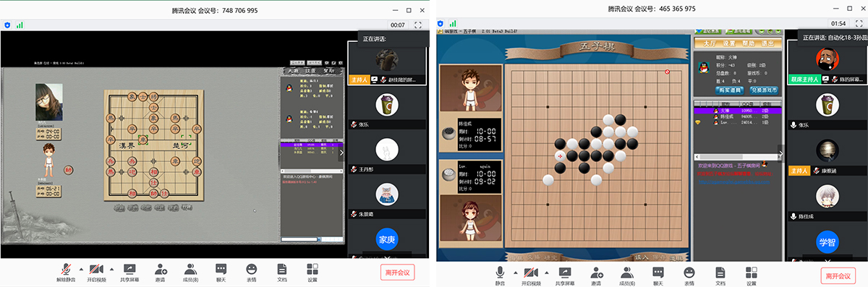Open emoji reactions (表情) in left meeting
The height and width of the screenshot is (287, 868).
click(251, 273)
